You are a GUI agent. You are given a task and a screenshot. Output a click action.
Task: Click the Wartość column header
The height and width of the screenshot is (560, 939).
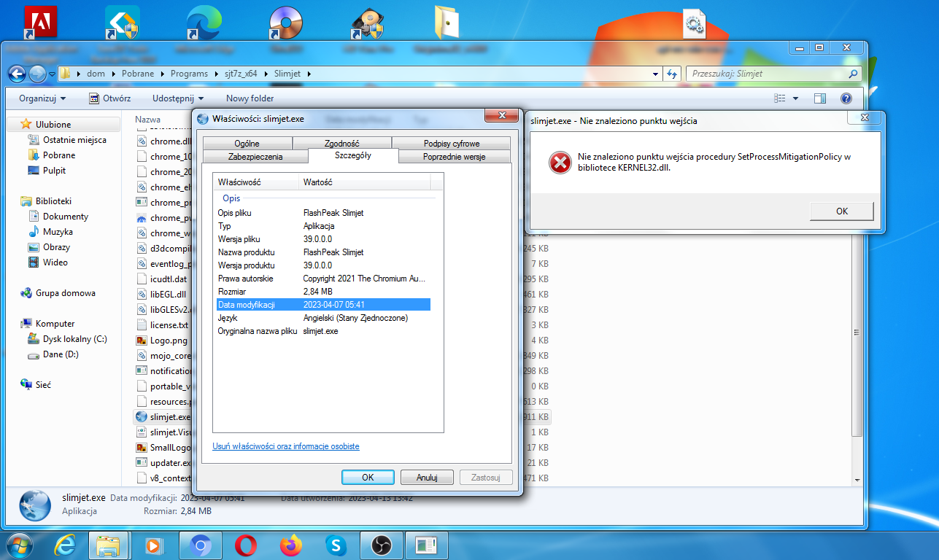(x=365, y=182)
